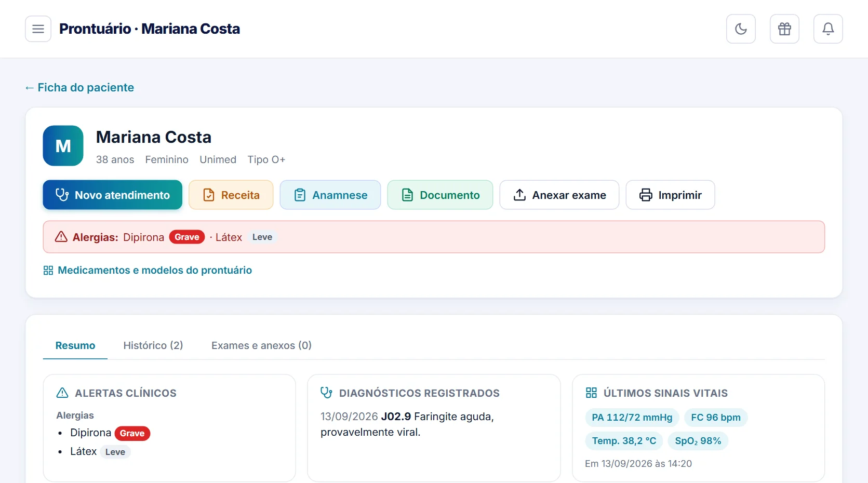Click the J02.9 diagnosis code

pyautogui.click(x=396, y=417)
